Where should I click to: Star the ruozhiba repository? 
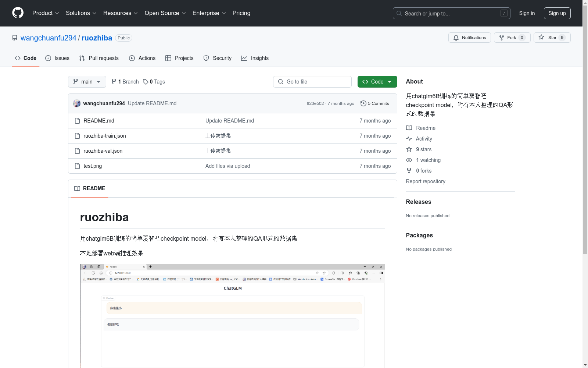click(x=552, y=38)
